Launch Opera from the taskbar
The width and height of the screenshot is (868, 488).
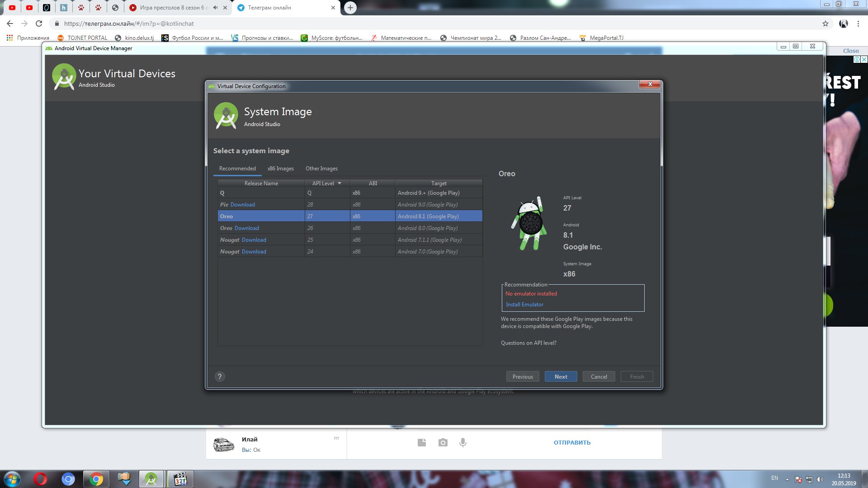(40, 479)
